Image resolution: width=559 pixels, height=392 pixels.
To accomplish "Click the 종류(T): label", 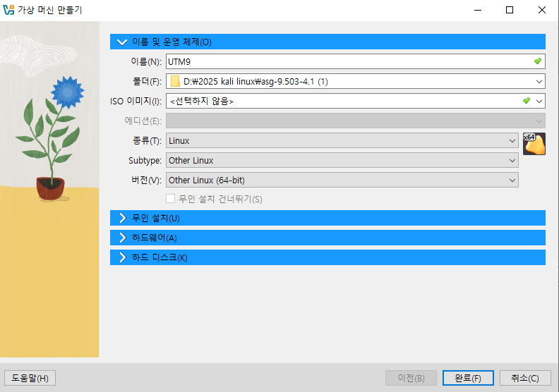I will (x=147, y=140).
